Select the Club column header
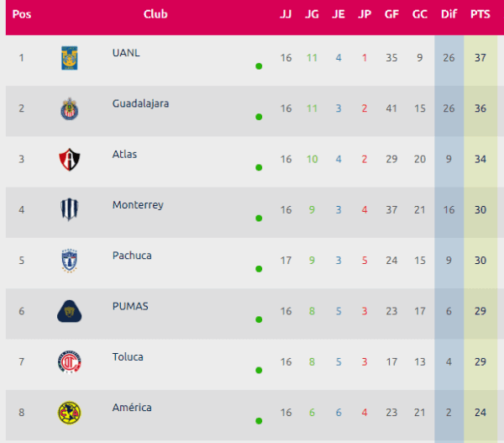The height and width of the screenshot is (443, 504). click(155, 14)
